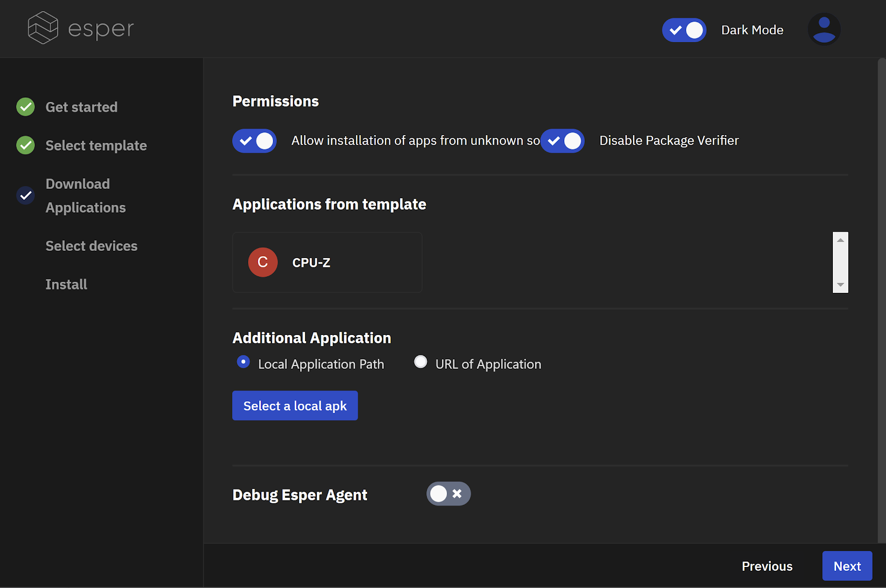Click the CPU-Z app icon

point(262,262)
